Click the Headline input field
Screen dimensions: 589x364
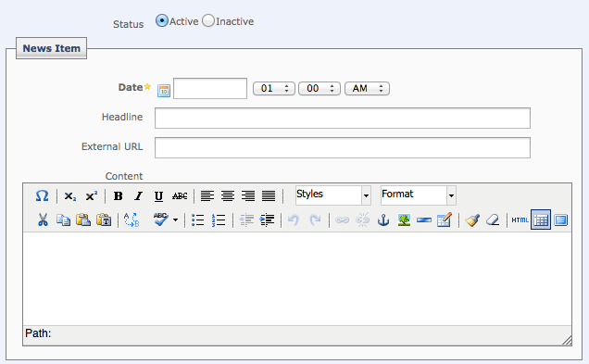point(343,118)
